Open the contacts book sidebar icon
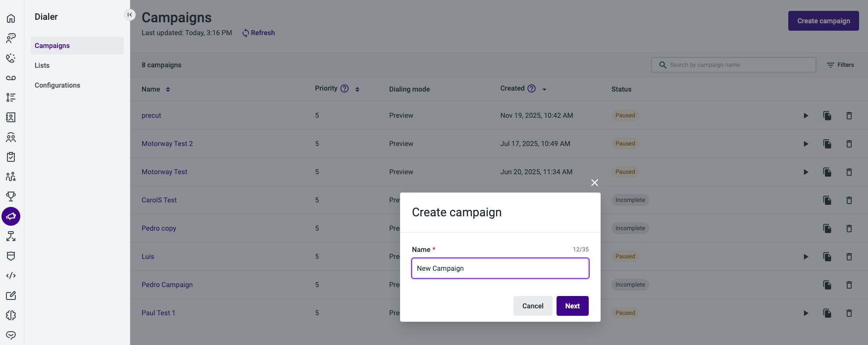 pos(11,117)
